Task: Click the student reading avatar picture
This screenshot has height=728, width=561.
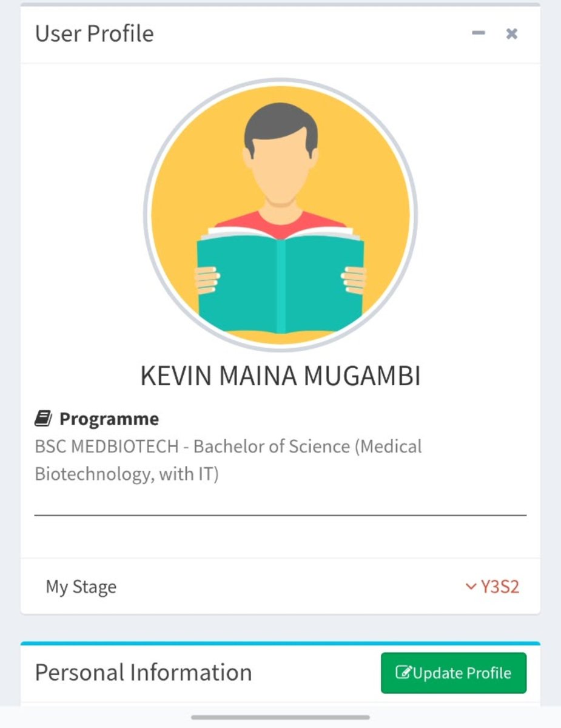Action: coord(280,214)
